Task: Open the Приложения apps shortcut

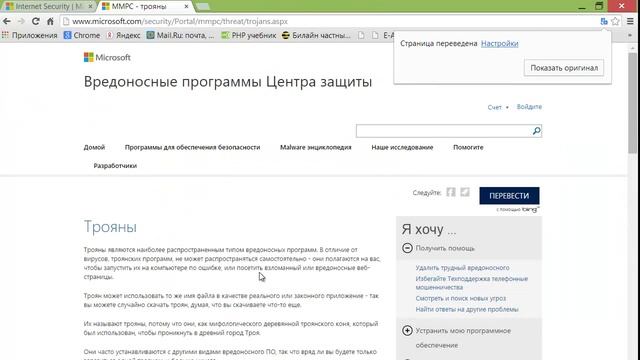Action: 29,36
